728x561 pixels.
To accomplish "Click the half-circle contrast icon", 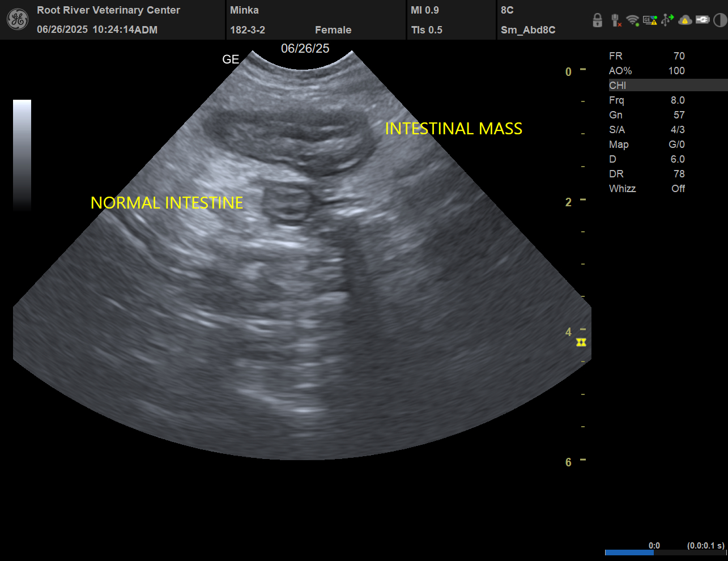I will click(x=720, y=20).
